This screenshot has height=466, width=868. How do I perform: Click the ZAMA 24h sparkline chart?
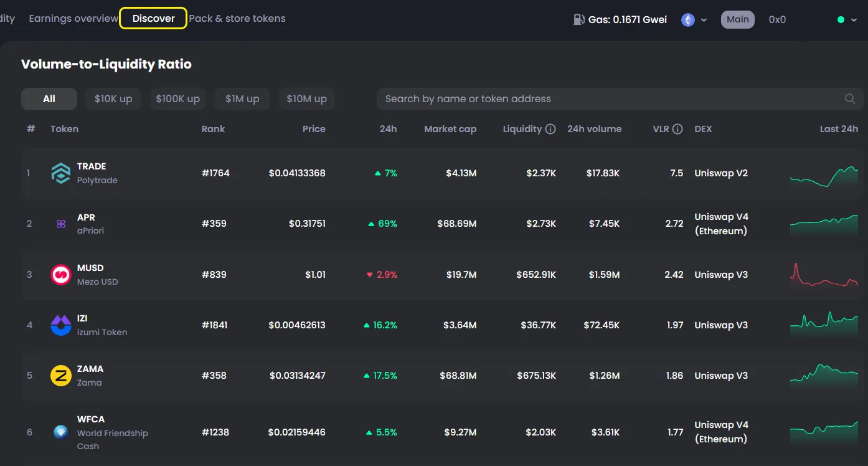[824, 375]
